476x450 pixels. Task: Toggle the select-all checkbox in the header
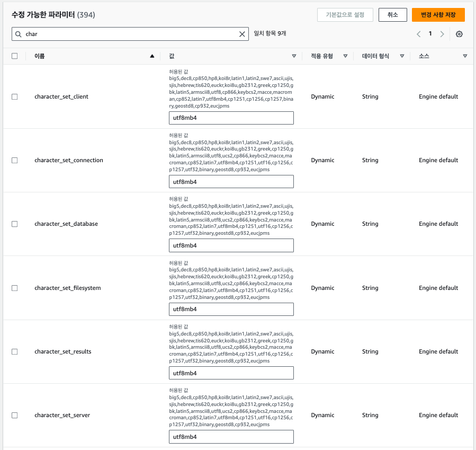15,56
